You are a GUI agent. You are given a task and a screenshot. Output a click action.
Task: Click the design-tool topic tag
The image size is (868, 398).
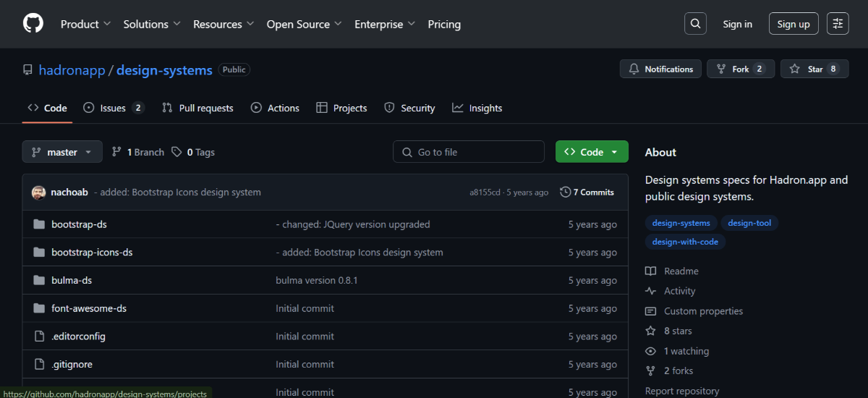tap(749, 223)
